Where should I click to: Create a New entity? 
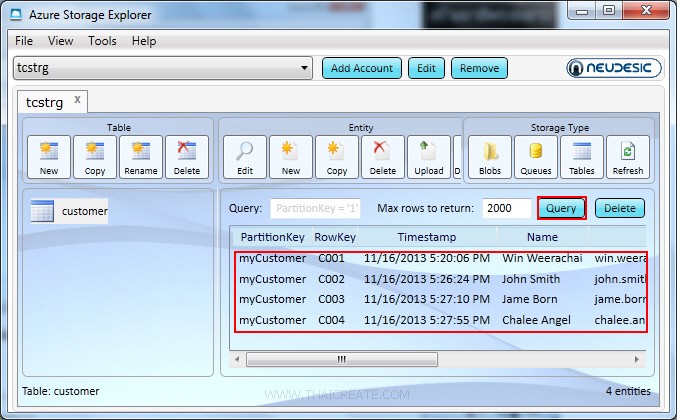291,157
